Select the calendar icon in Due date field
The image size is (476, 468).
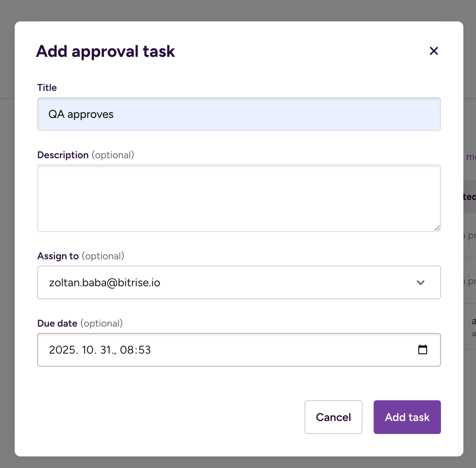pos(422,350)
